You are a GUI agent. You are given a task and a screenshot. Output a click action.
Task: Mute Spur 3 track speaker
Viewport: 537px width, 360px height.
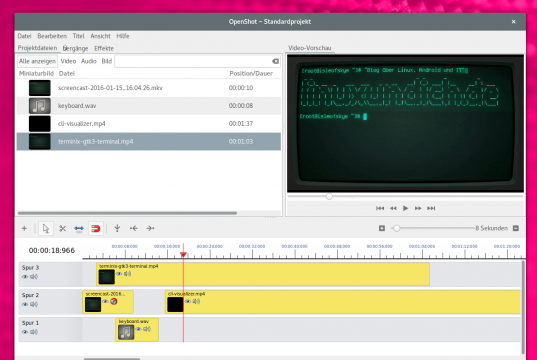point(34,276)
